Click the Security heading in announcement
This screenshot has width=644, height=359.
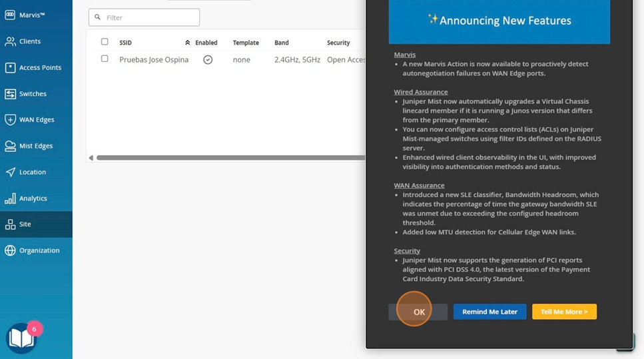(407, 250)
